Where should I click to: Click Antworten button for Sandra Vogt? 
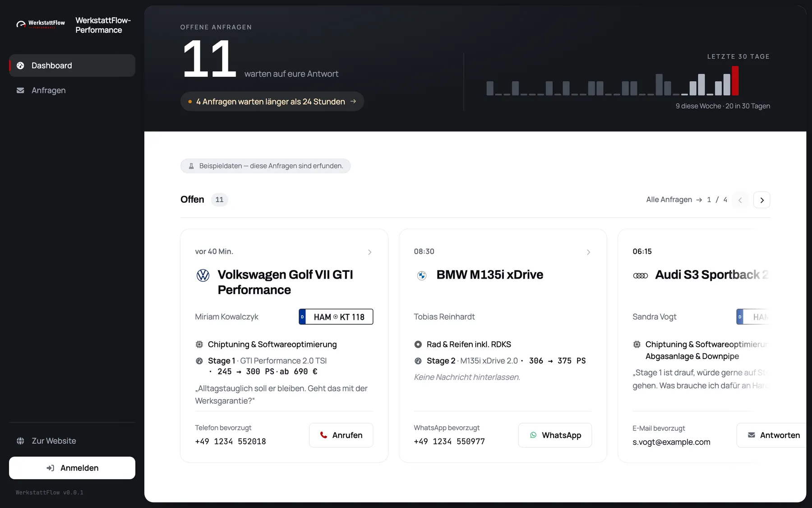(x=772, y=435)
